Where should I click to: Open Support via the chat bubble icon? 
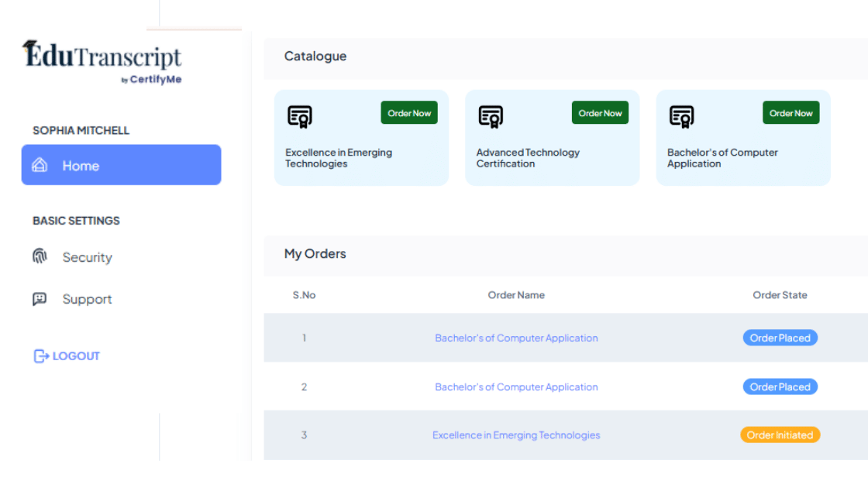coord(40,298)
